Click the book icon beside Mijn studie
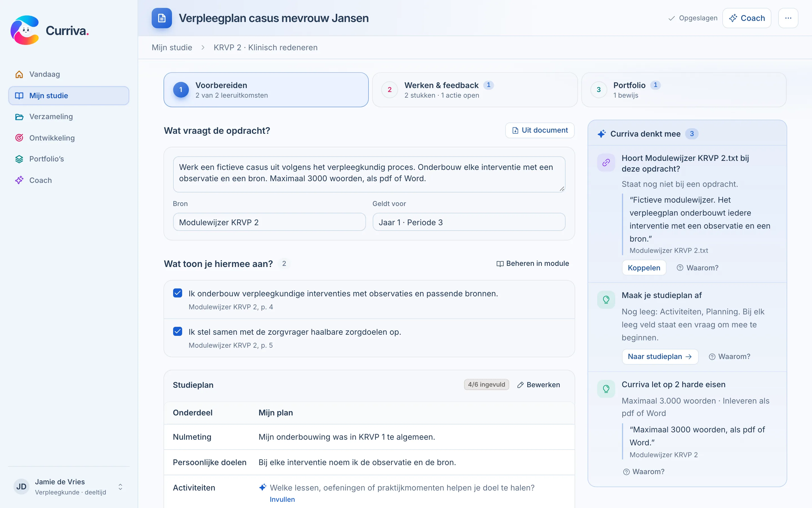This screenshot has height=508, width=812. tap(19, 96)
